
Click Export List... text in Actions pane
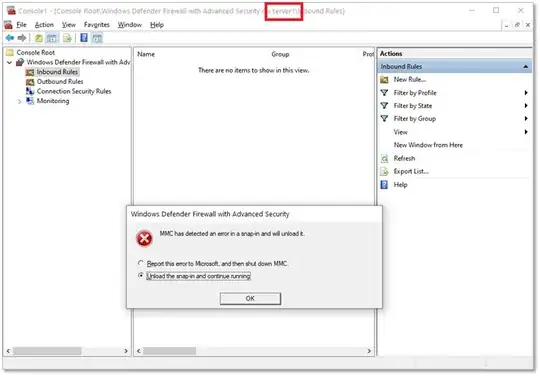(411, 171)
